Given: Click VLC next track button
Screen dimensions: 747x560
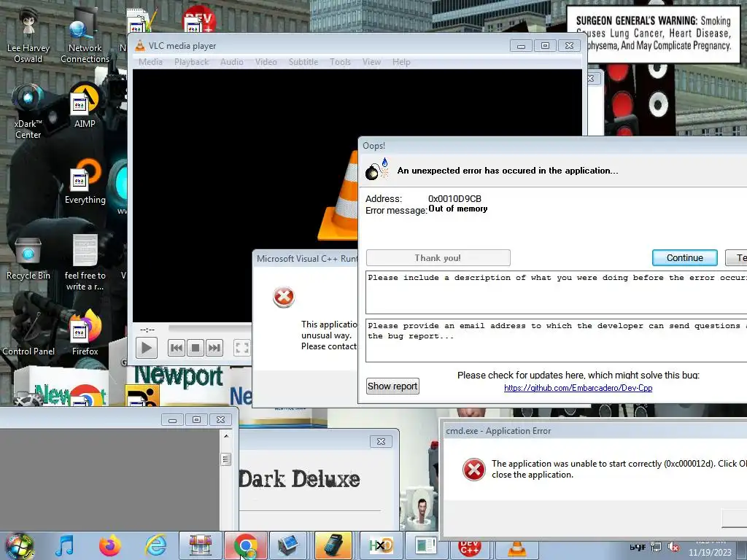Looking at the screenshot, I should point(214,348).
